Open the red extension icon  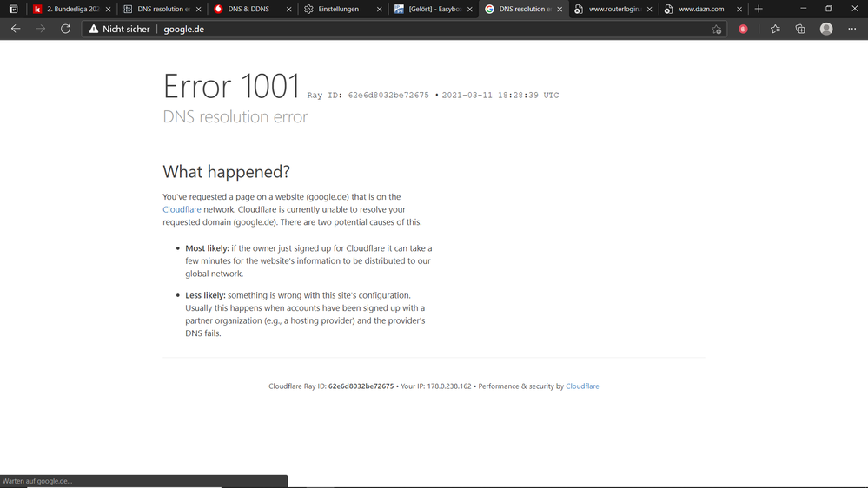point(743,29)
